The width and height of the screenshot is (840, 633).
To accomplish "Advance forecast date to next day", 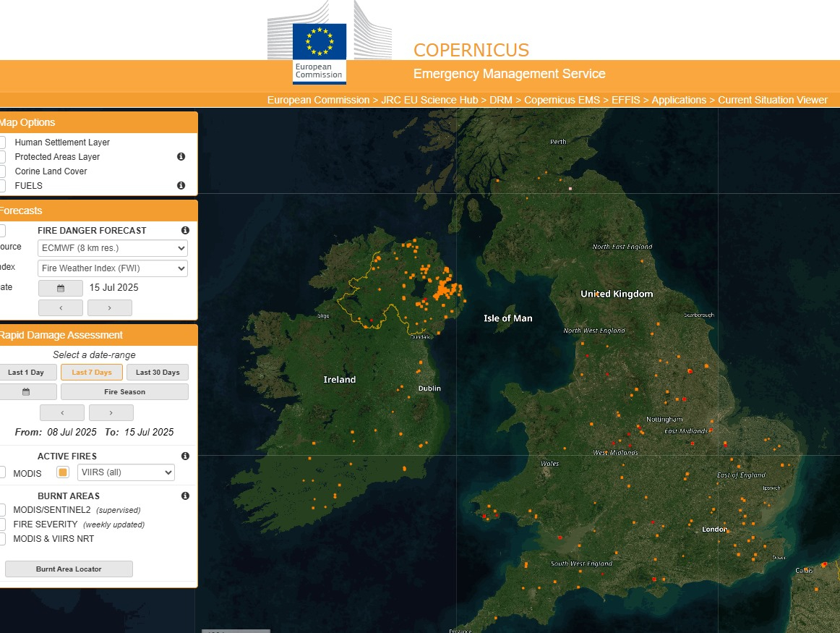I will [x=109, y=307].
